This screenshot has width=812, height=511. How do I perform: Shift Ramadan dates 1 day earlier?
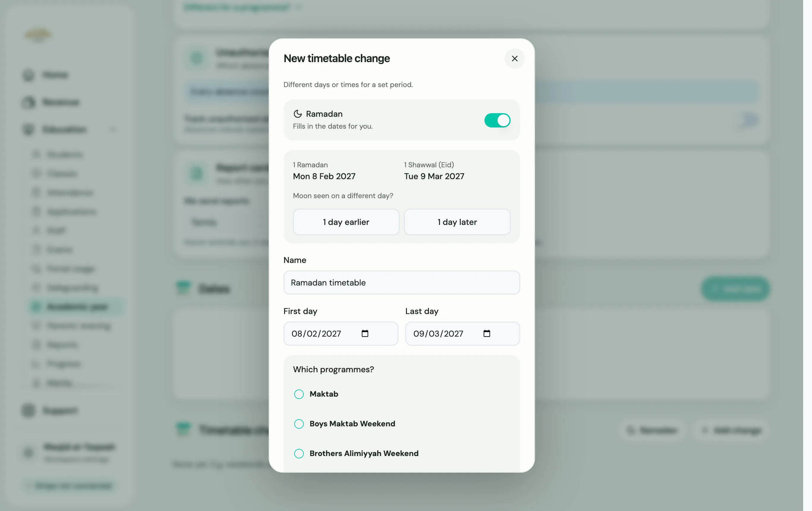(346, 222)
